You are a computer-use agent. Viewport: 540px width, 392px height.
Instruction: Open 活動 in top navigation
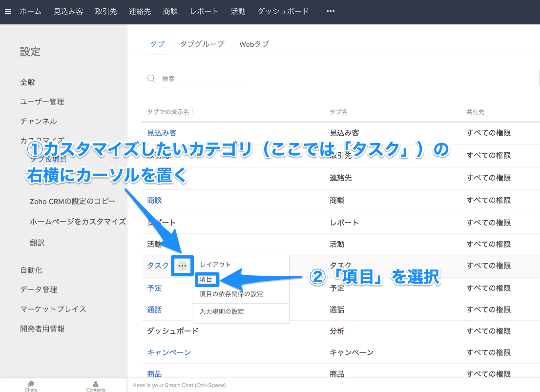coord(238,11)
